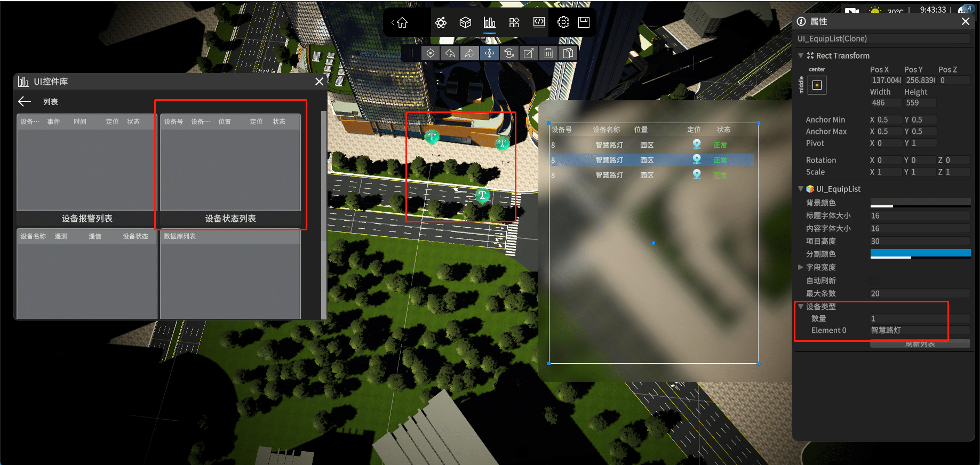Screen dimensions: 980x465
Task: Select the bar chart UI tool
Action: click(x=490, y=22)
